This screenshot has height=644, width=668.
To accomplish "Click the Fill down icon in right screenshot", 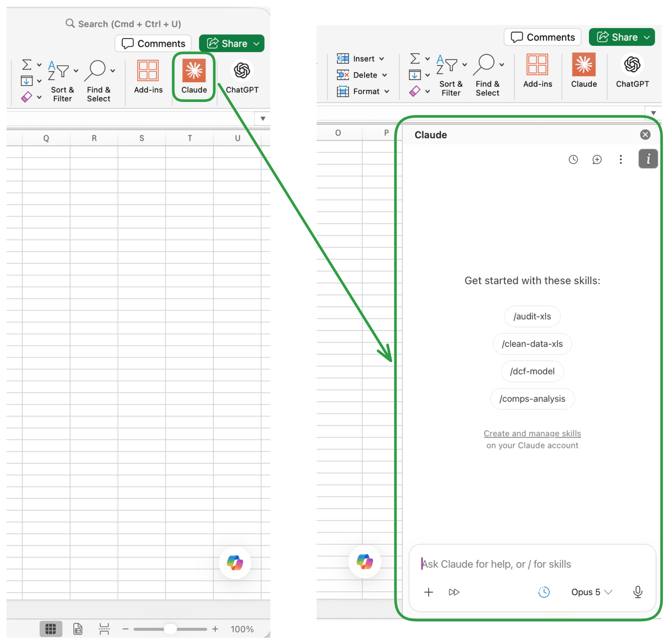I will coord(415,75).
